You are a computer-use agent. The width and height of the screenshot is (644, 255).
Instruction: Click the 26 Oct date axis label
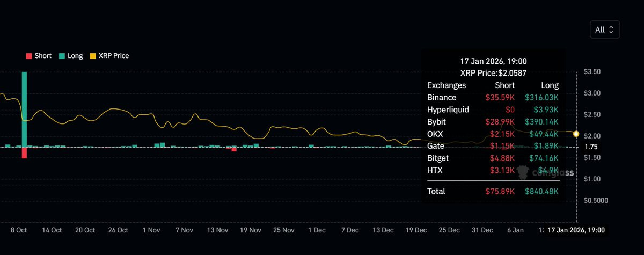118,230
